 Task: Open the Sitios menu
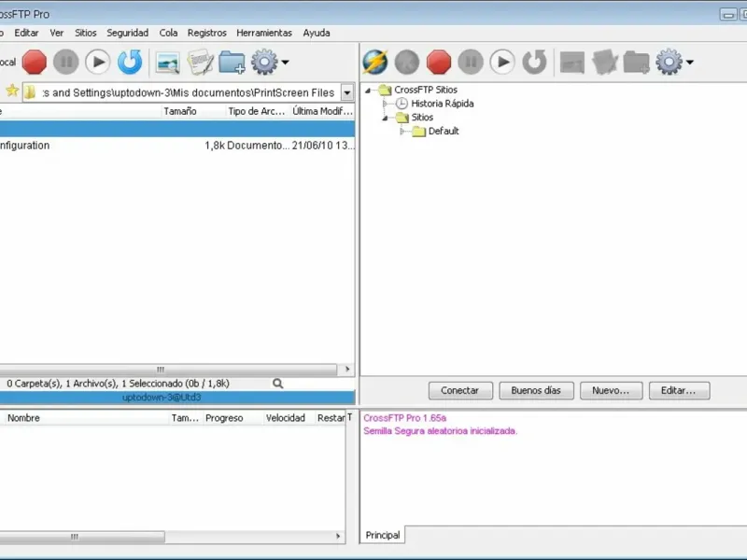pyautogui.click(x=85, y=33)
